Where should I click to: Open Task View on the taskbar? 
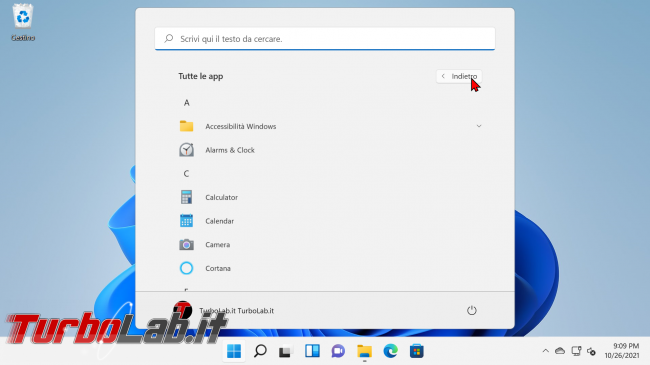[x=286, y=351]
